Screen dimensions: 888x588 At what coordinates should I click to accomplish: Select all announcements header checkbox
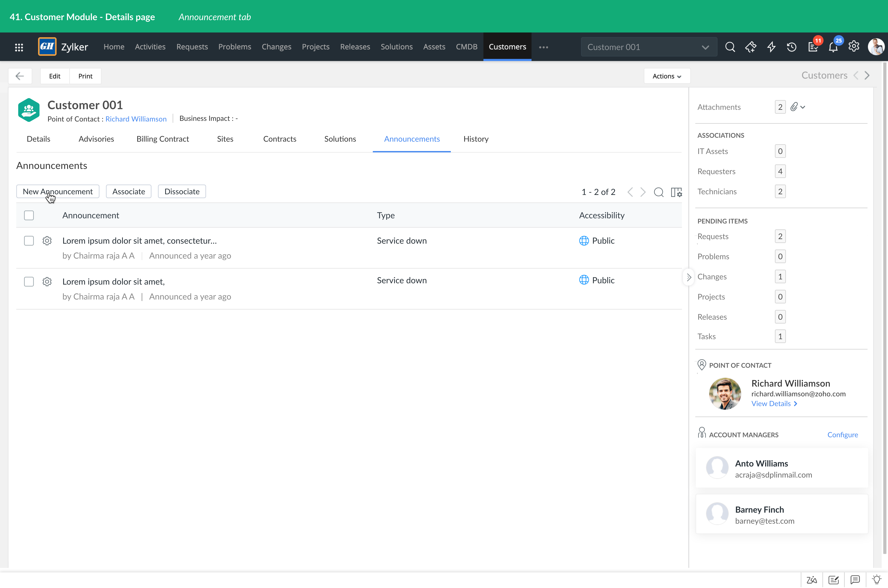[29, 215]
